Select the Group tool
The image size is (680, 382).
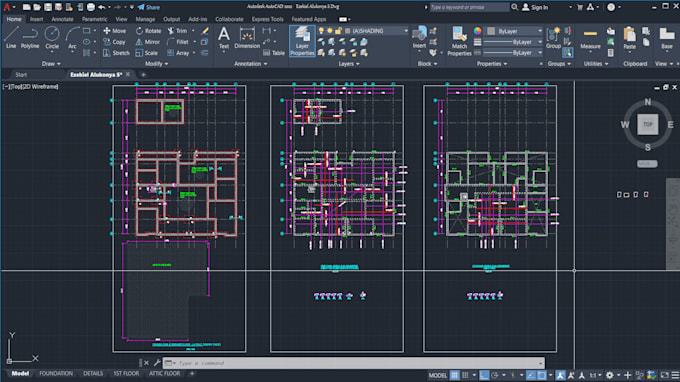553,37
